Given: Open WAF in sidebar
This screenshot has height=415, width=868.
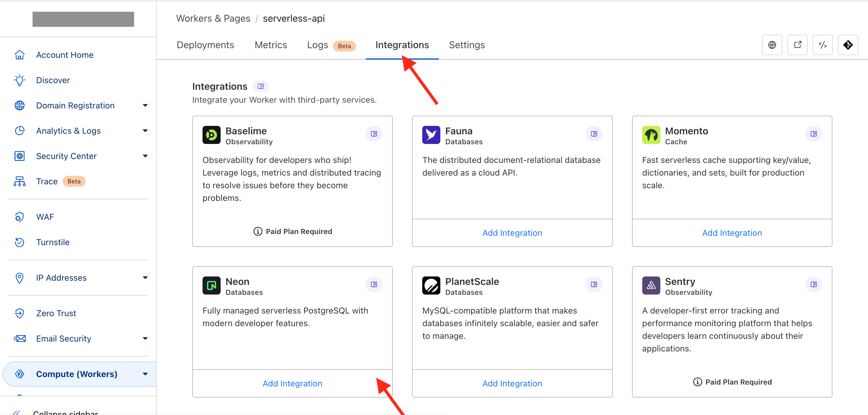Looking at the screenshot, I should (x=45, y=217).
